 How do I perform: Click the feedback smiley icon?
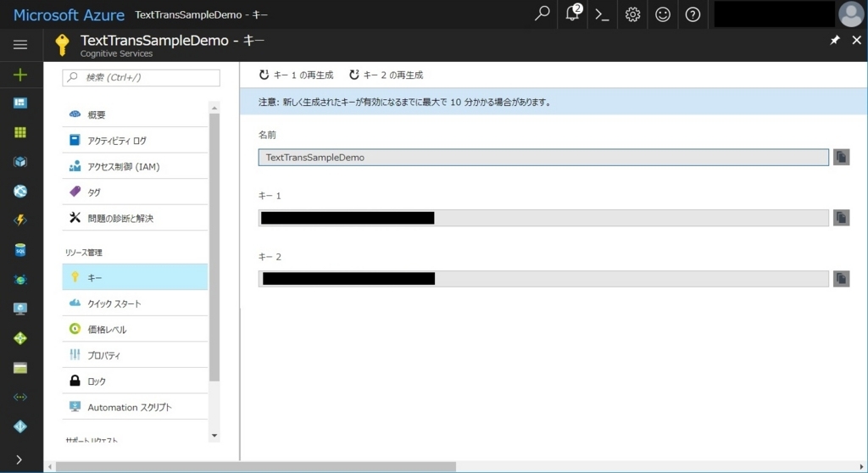point(663,14)
